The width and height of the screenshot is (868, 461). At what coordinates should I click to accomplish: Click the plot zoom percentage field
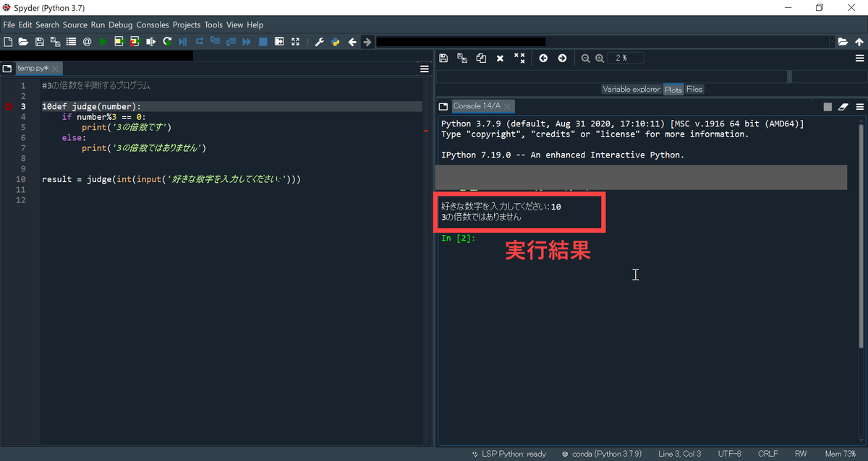pos(625,59)
